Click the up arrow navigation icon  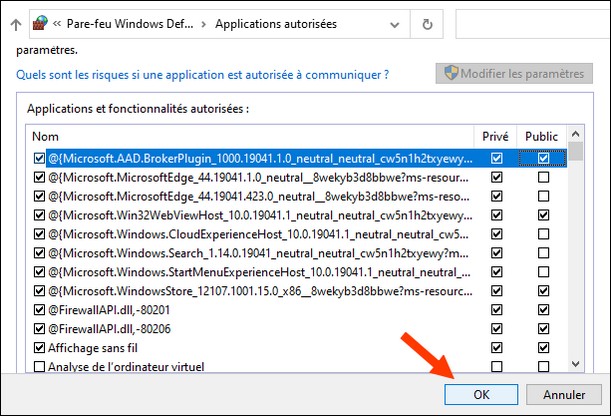tap(16, 25)
